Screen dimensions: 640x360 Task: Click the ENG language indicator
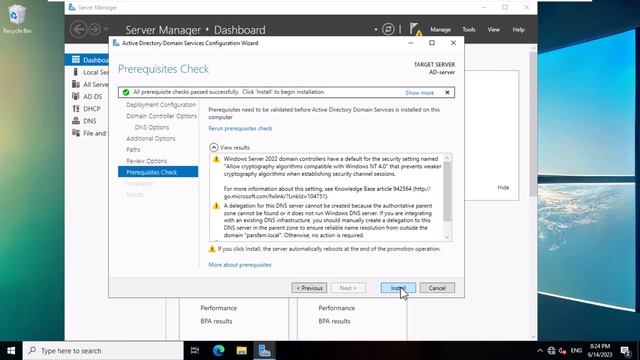pos(576,351)
